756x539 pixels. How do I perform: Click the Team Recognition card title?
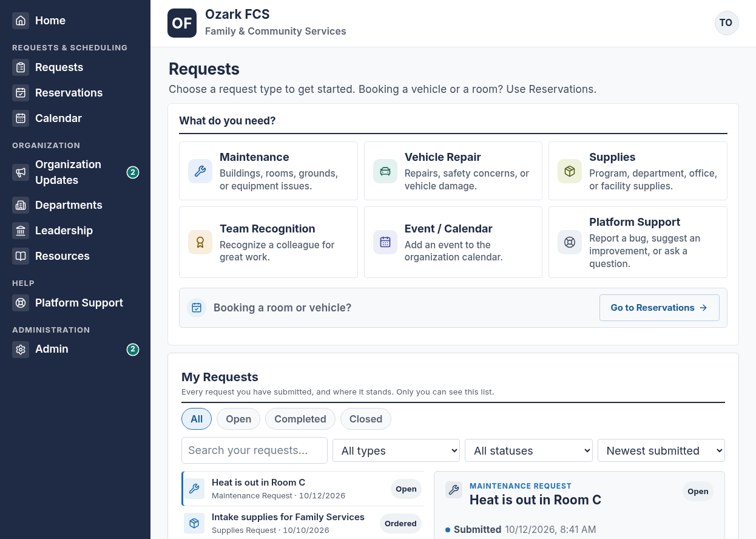point(268,229)
